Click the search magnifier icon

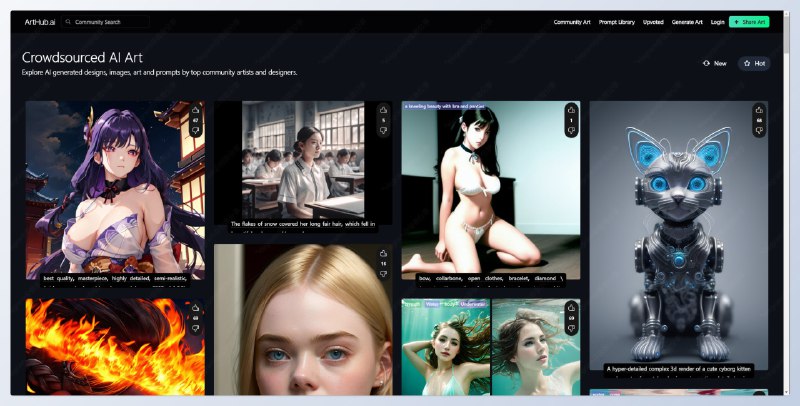(68, 21)
